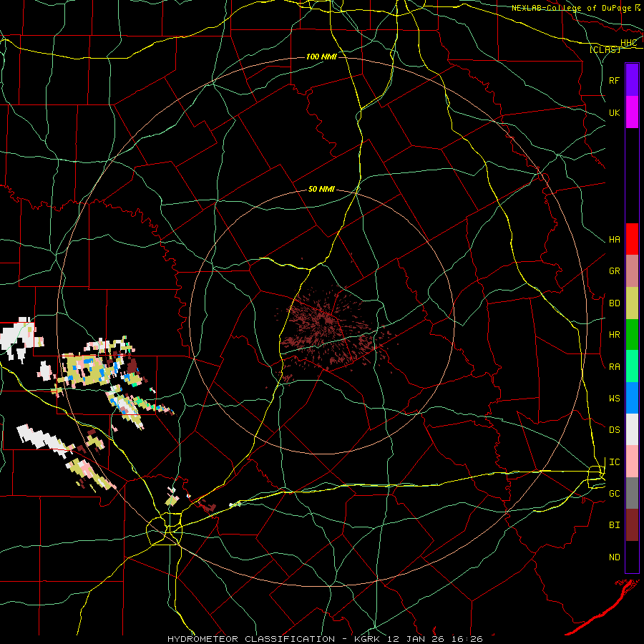Click the 12 JAN 26 date
This screenshot has height=644, width=644.
pyautogui.click(x=418, y=639)
